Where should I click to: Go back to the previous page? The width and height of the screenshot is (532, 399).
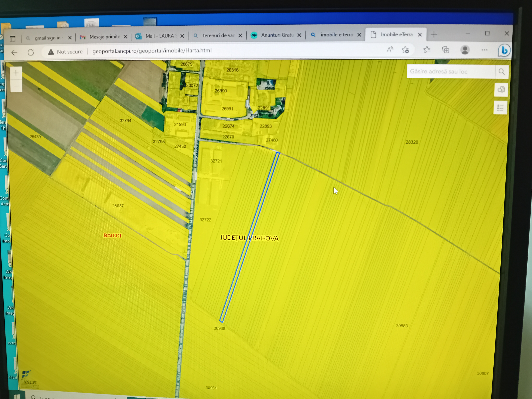pyautogui.click(x=14, y=52)
